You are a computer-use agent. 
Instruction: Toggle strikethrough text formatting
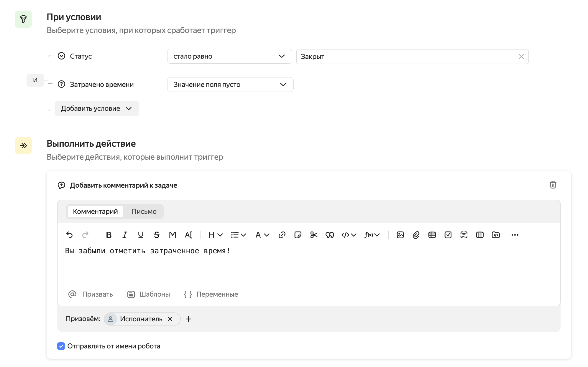[157, 235]
